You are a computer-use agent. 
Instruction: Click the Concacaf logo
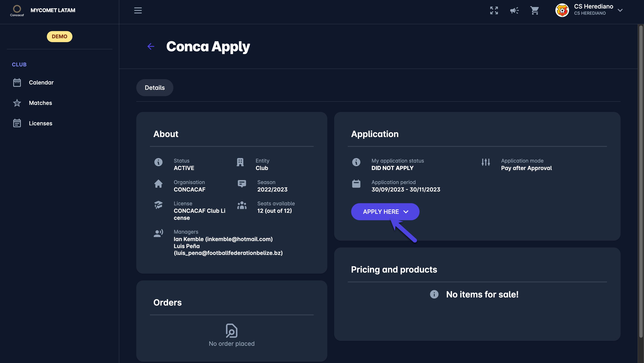coord(17,10)
